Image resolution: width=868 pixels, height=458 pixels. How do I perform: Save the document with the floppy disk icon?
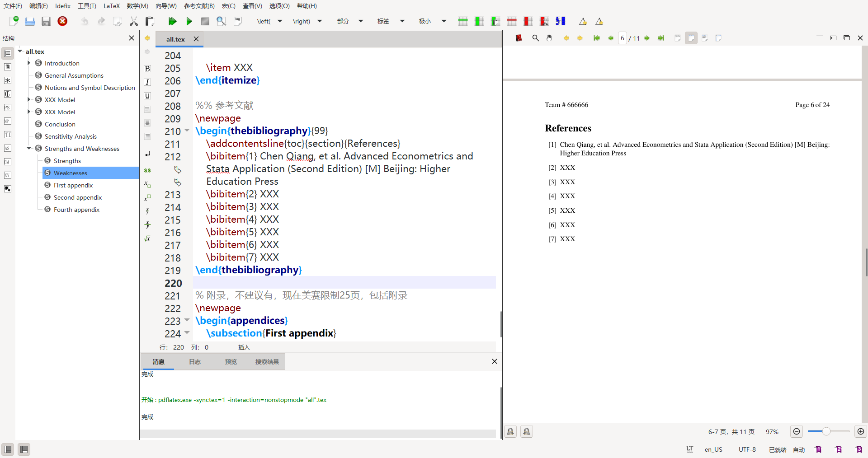pos(46,21)
